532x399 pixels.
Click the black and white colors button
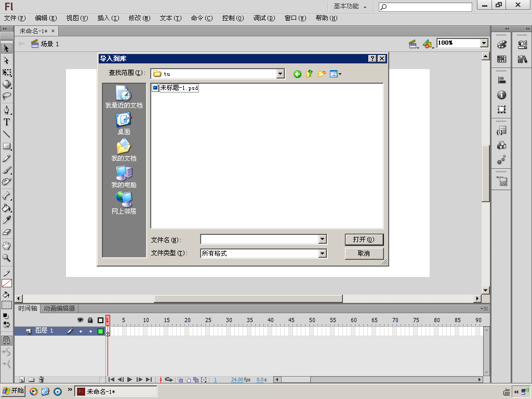6,316
